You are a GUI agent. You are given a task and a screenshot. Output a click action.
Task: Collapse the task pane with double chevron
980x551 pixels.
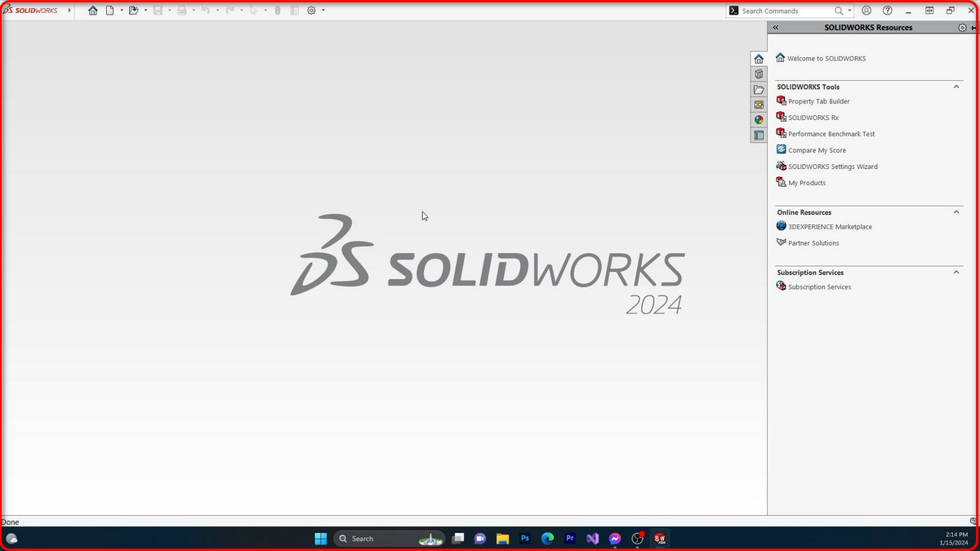click(x=775, y=28)
